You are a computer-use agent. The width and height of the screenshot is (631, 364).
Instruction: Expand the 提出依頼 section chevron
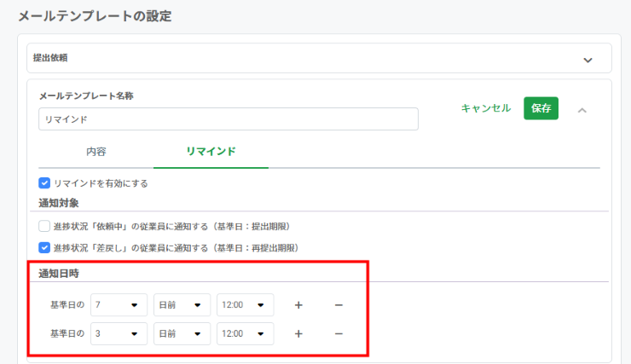[x=588, y=60]
